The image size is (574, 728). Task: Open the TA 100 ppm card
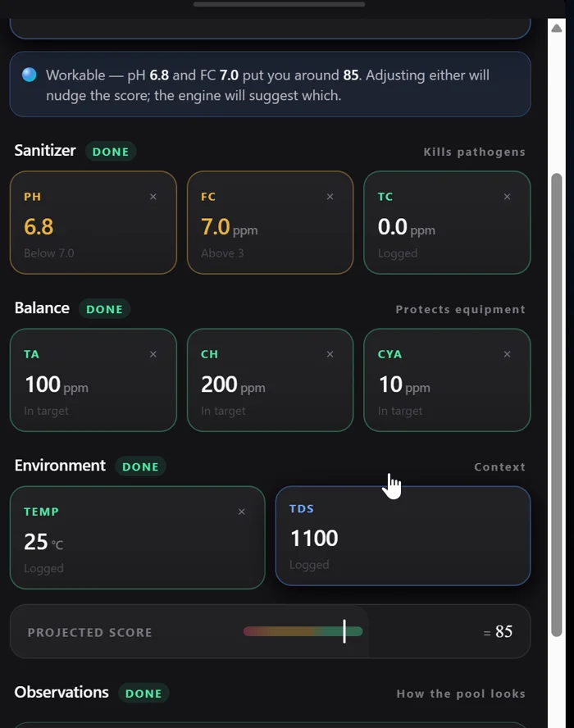93,380
